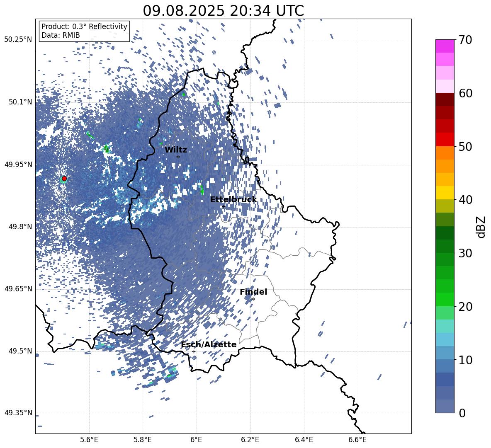This screenshot has width=491, height=448.
Task: Click the 50.1°N latitude label
Action: (x=20, y=102)
